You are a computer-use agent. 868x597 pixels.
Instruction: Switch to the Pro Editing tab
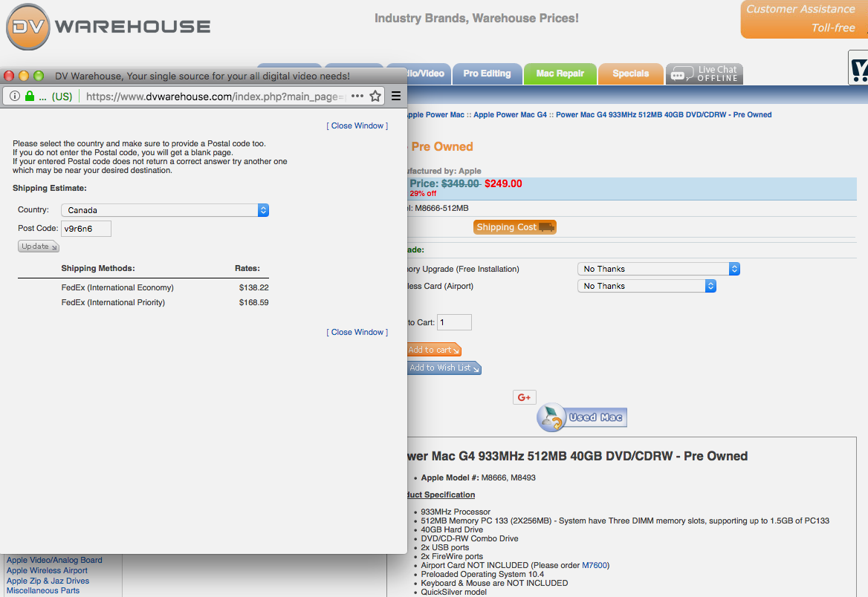coord(488,74)
